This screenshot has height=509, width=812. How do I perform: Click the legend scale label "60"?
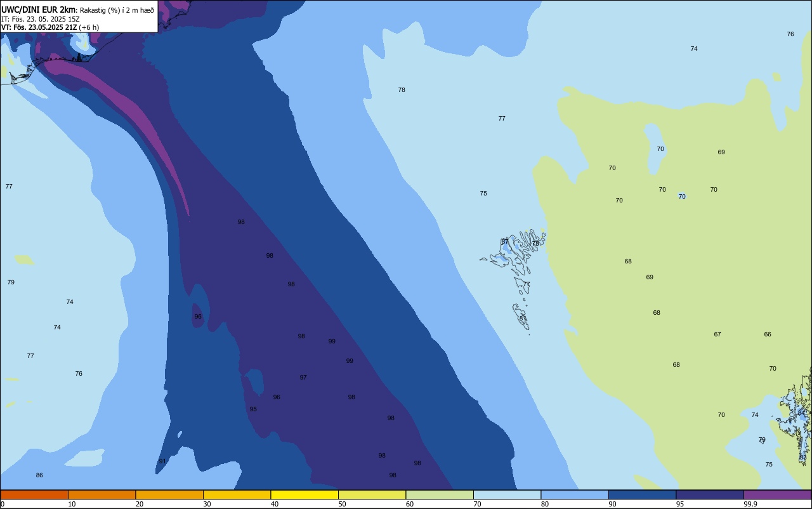pyautogui.click(x=410, y=504)
